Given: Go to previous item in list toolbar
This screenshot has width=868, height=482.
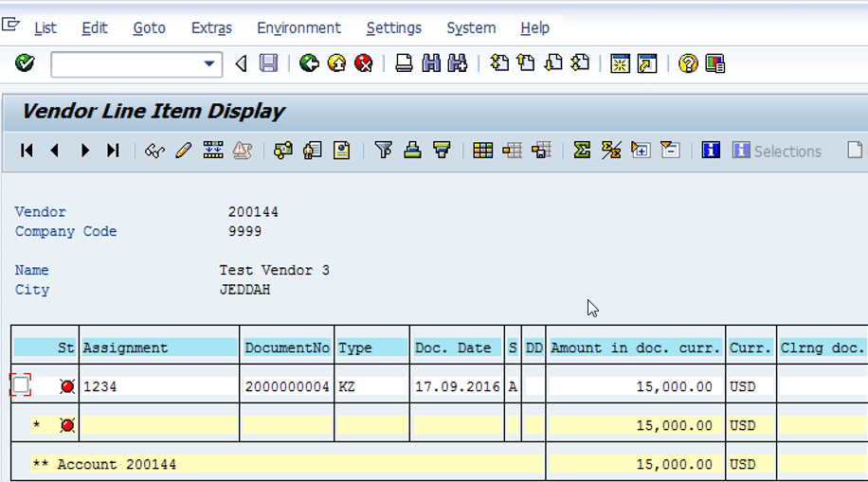Looking at the screenshot, I should click(x=54, y=151).
